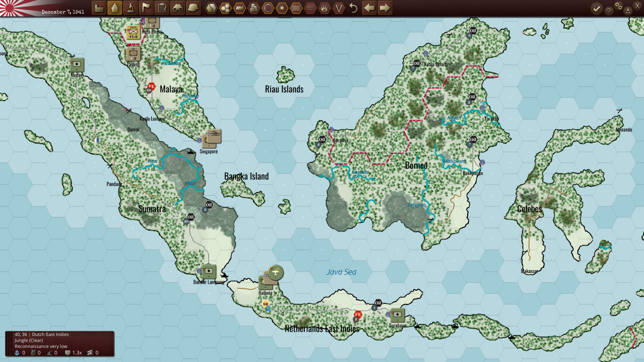Screen dimensions: 644x362
Task: End turn with the checkmark button
Action: (x=597, y=9)
